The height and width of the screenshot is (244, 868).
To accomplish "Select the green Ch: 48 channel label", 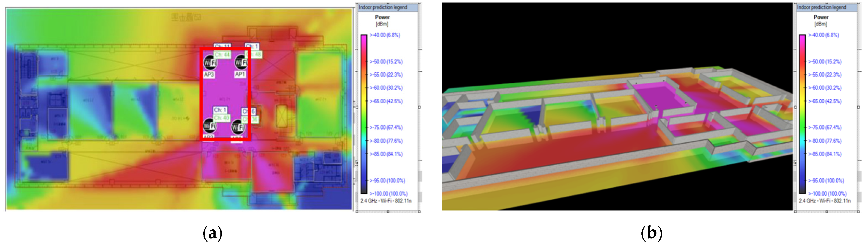I will 255,54.
